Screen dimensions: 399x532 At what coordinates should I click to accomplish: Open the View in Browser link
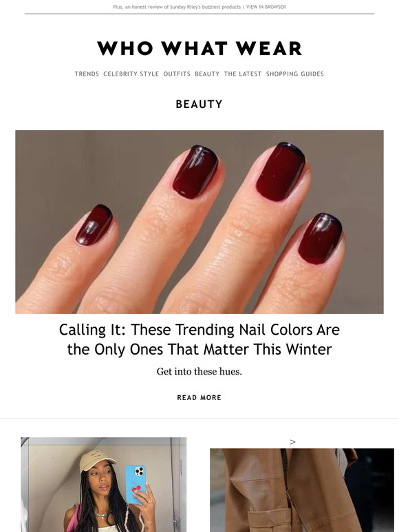pos(266,7)
